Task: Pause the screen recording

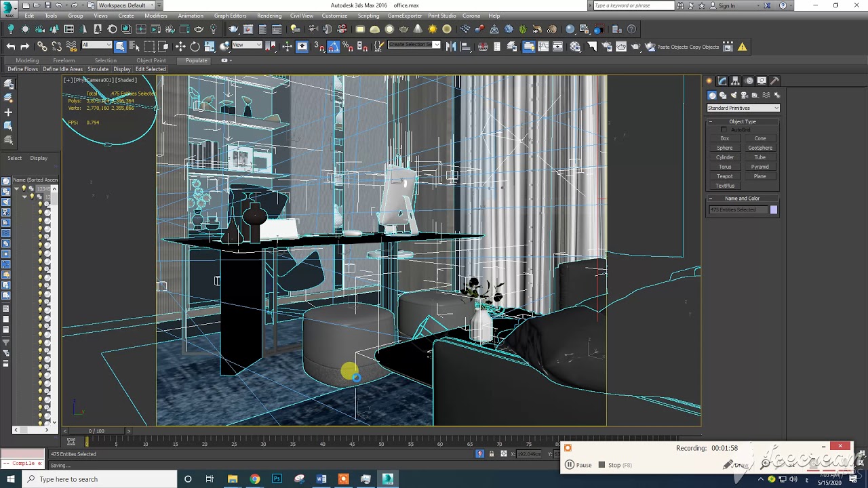Action: point(578,465)
